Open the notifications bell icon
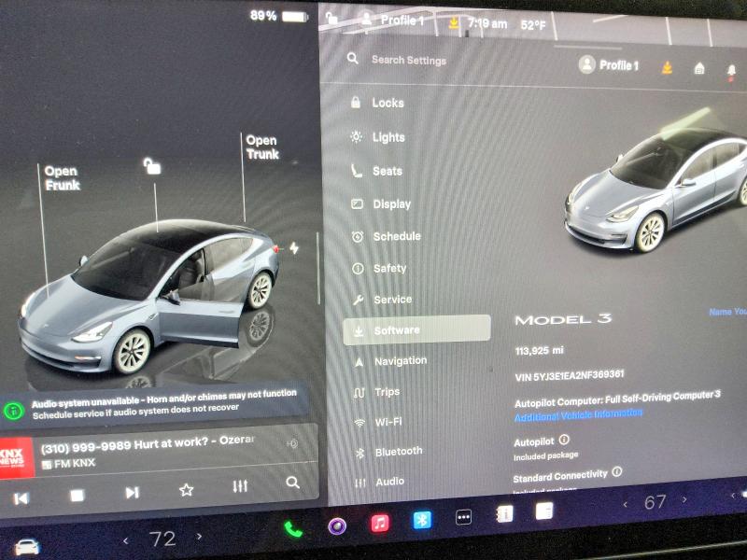Viewport: 747px width, 560px height. click(731, 72)
